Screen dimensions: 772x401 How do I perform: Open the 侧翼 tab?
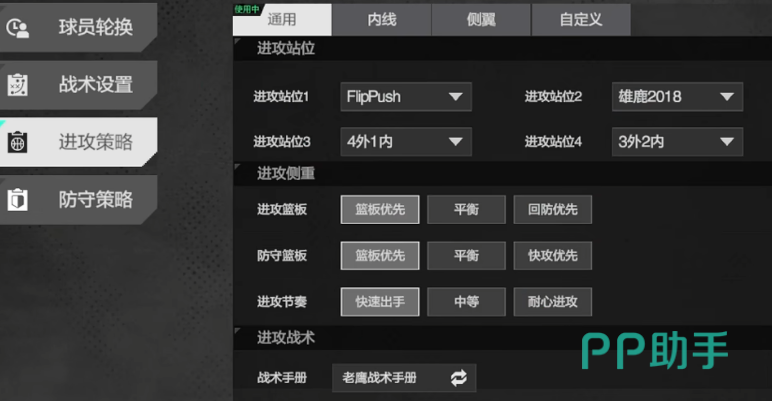pyautogui.click(x=481, y=20)
